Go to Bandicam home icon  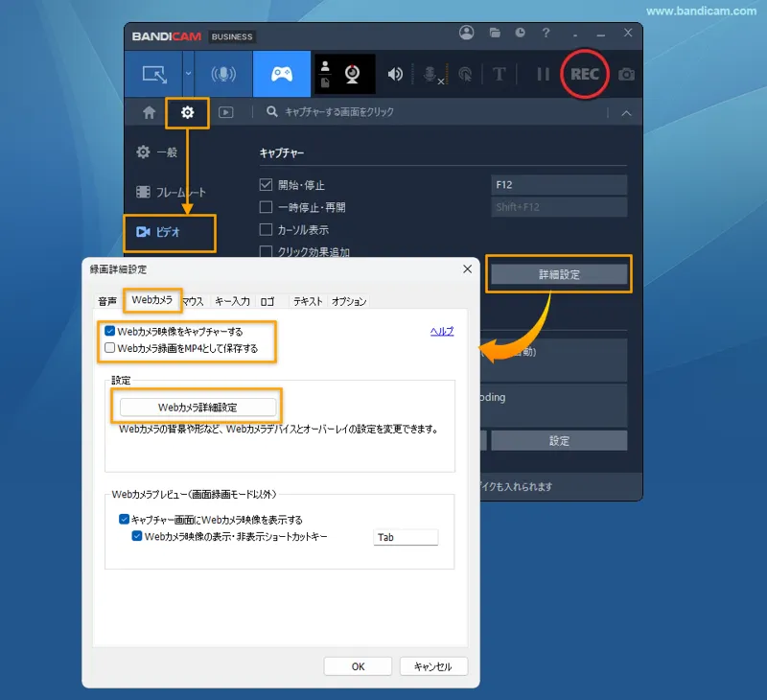150,112
